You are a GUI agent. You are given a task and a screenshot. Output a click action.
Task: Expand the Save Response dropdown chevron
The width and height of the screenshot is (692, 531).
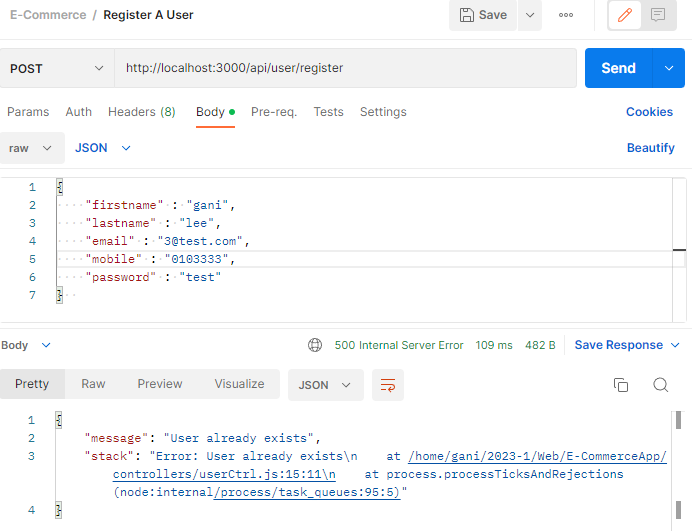[x=675, y=345]
